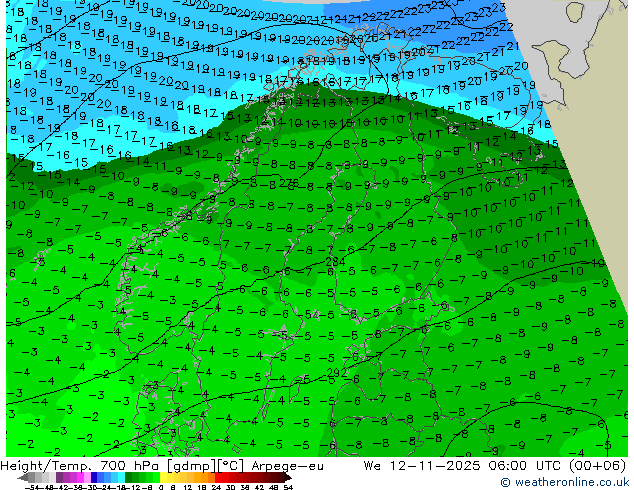Pick the dark blue legend swatch at -30
The height and width of the screenshot is (490, 634).
pyautogui.click(x=94, y=477)
